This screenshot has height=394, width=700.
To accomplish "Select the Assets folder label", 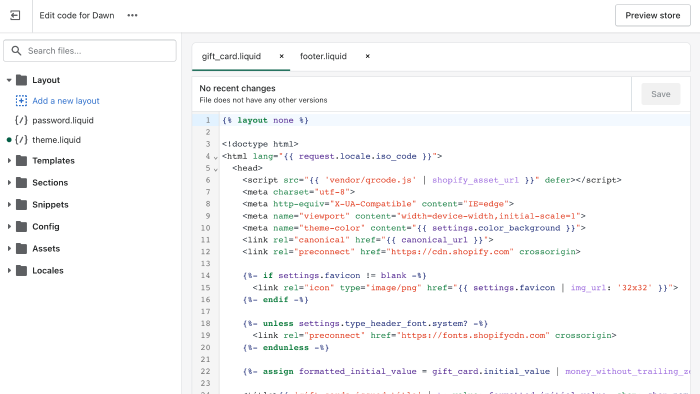I will [x=46, y=249].
